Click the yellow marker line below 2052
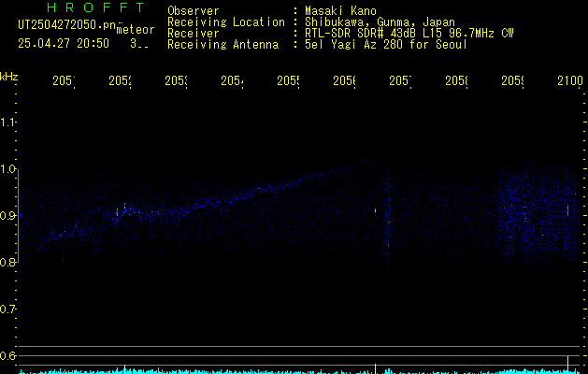 [124, 369]
